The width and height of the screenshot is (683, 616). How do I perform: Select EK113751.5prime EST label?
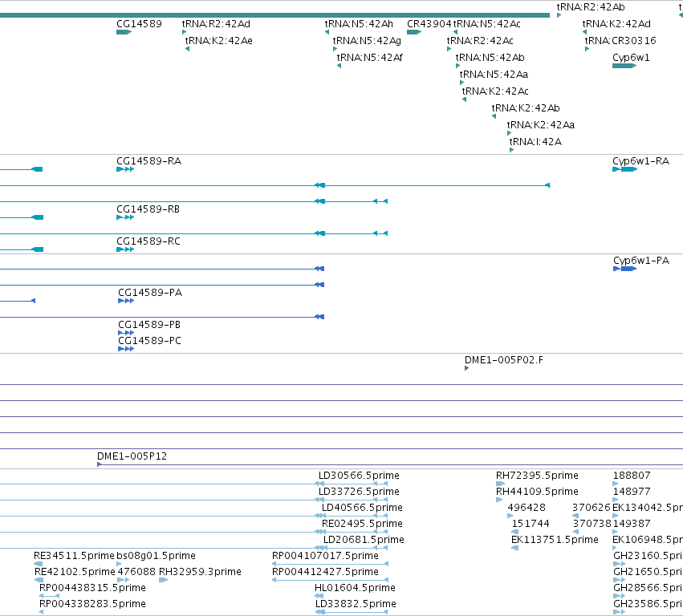555,540
